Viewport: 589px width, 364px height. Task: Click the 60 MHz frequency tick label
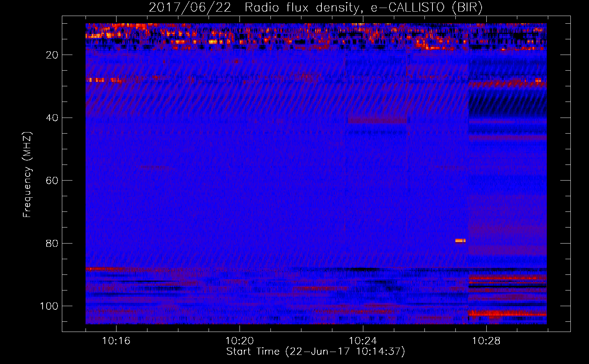coord(52,181)
